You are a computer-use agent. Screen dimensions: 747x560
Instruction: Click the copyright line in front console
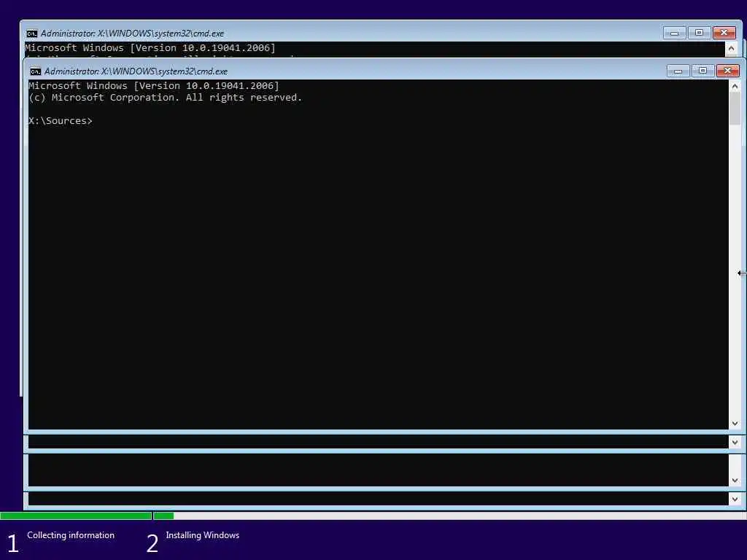pyautogui.click(x=165, y=98)
